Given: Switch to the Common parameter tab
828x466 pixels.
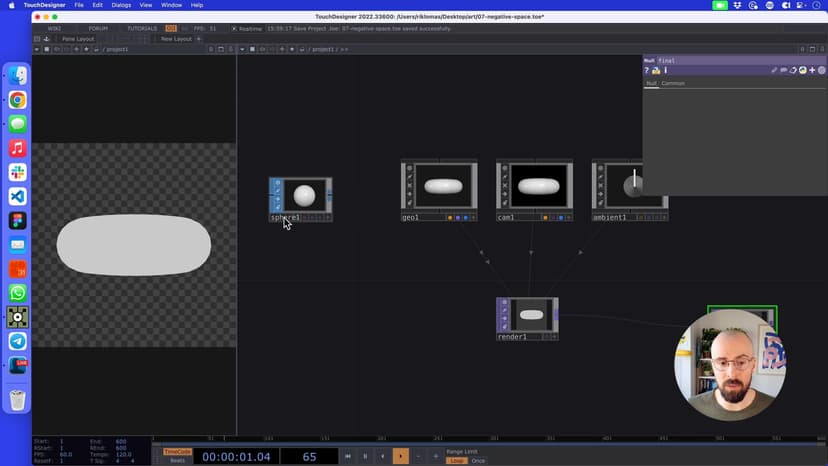Looking at the screenshot, I should click(x=673, y=83).
